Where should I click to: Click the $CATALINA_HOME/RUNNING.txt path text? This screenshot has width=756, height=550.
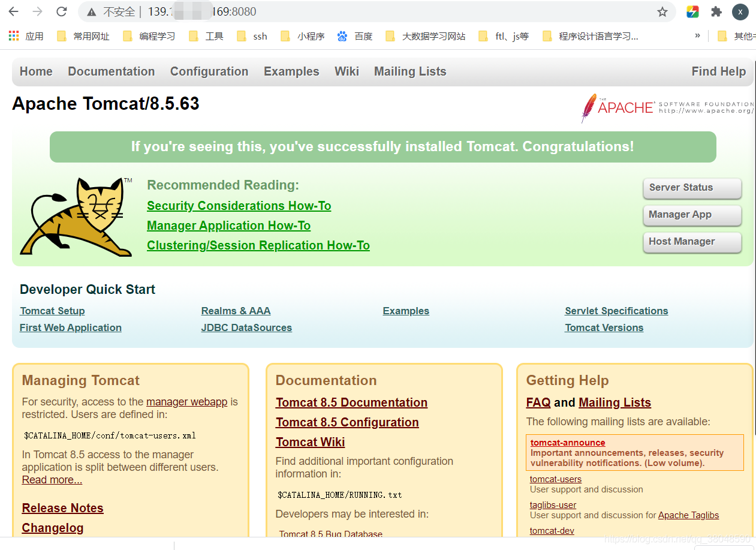(340, 495)
